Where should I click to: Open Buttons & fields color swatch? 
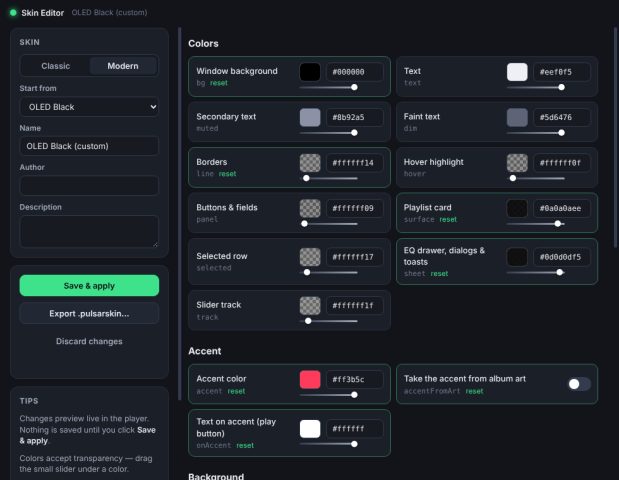[310, 208]
